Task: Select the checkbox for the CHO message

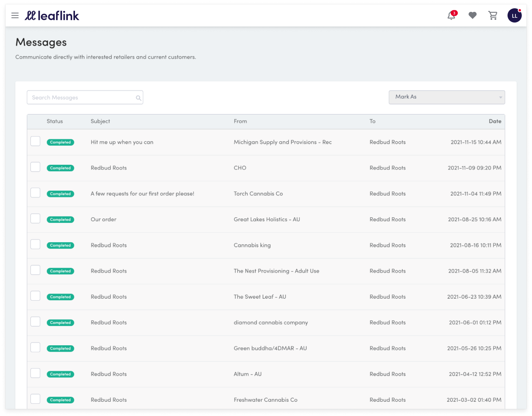Action: pyautogui.click(x=36, y=167)
